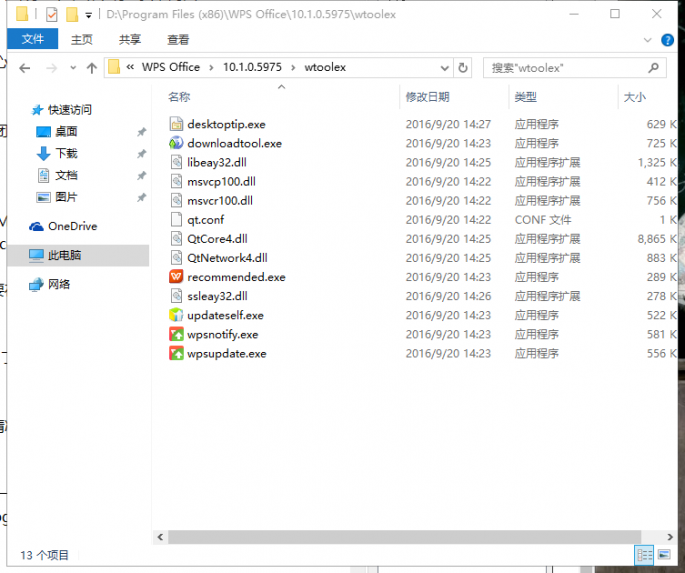Screen dimensions: 685x573
Task: Focus the 搜索"wtoolex" search box
Action: click(x=574, y=68)
